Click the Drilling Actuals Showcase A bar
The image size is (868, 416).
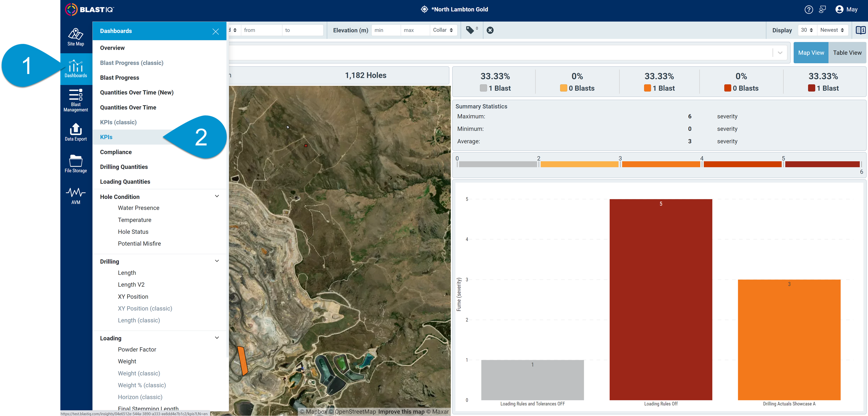(x=789, y=340)
